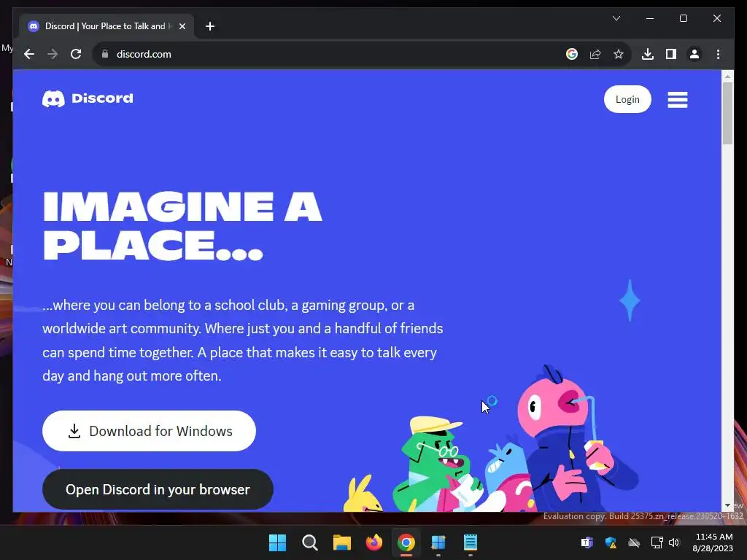Viewport: 747px width, 560px height.
Task: Click the scrollbar down arrow
Action: (x=727, y=505)
